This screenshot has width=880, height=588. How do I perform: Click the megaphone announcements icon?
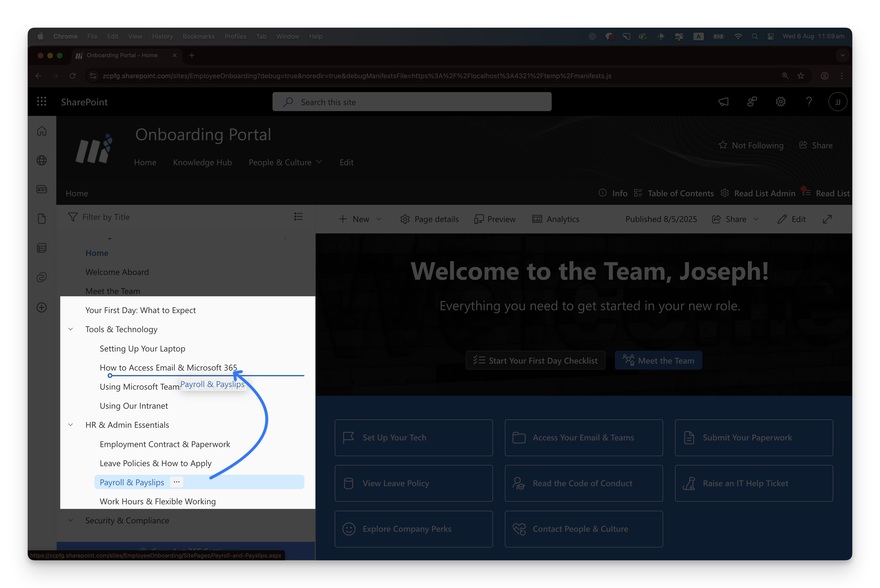(723, 102)
